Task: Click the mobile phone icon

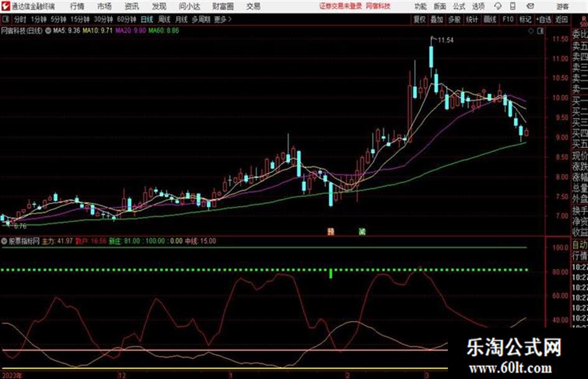Action: [513, 6]
